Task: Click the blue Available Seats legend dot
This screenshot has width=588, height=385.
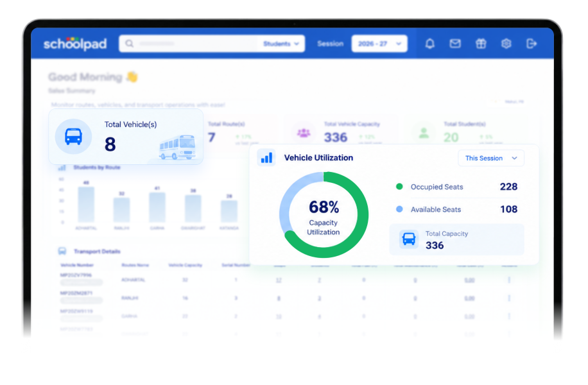Action: click(x=399, y=209)
